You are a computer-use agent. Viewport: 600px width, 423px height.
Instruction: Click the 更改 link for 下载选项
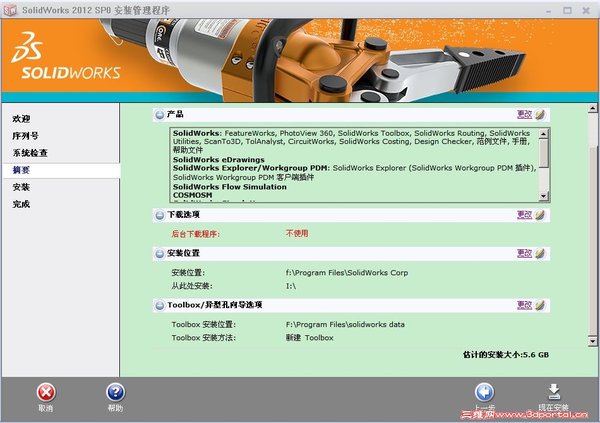click(525, 215)
